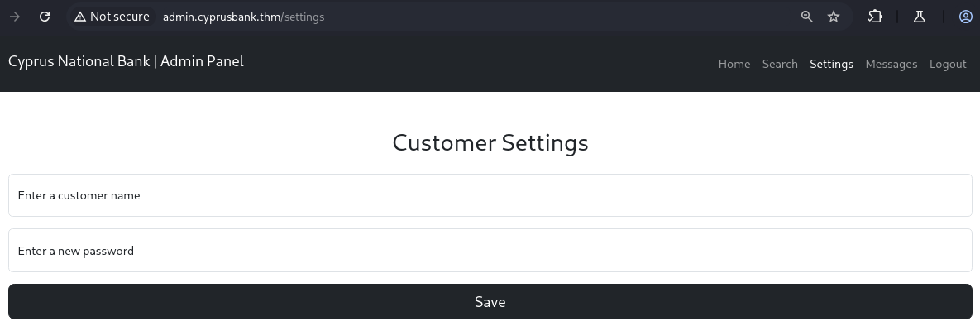Focus the 'Enter a new password' field
Screen dimensions: 980x331
pyautogui.click(x=490, y=250)
